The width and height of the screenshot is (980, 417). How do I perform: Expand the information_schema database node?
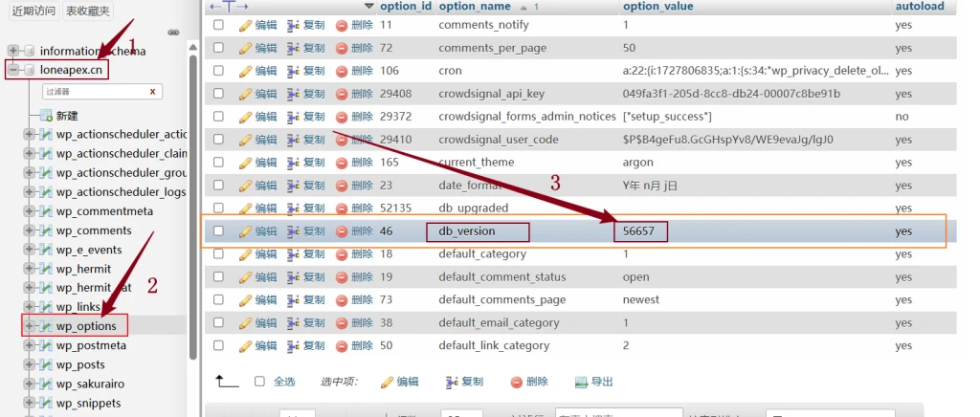point(13,51)
